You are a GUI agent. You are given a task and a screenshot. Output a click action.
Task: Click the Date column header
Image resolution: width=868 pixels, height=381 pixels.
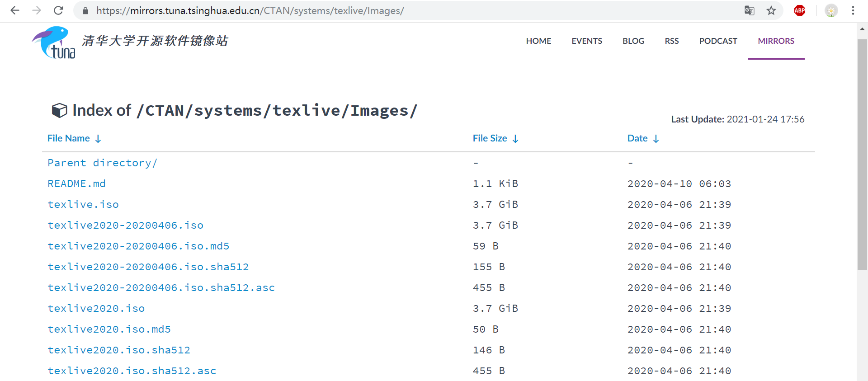tap(637, 138)
